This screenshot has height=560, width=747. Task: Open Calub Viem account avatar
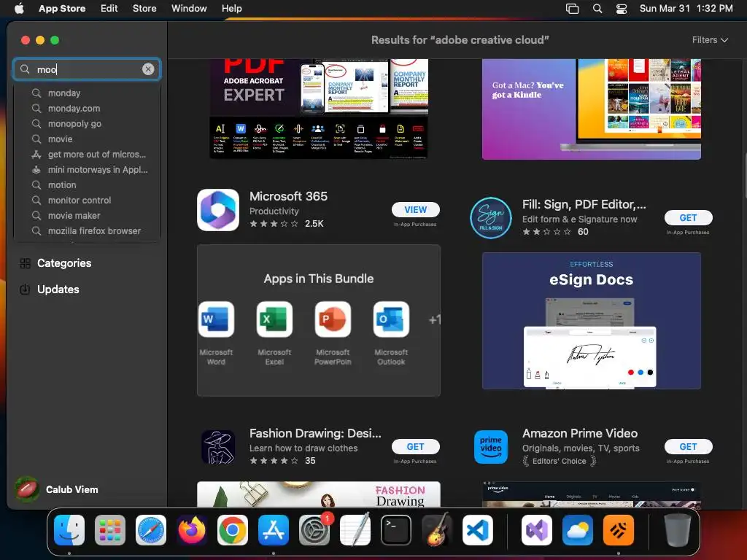click(27, 489)
